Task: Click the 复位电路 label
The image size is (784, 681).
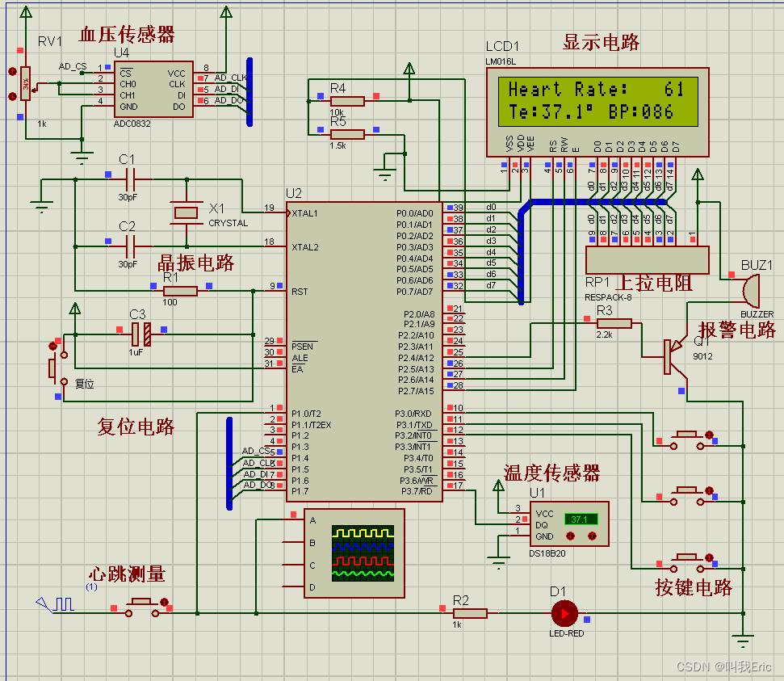Action: click(136, 427)
